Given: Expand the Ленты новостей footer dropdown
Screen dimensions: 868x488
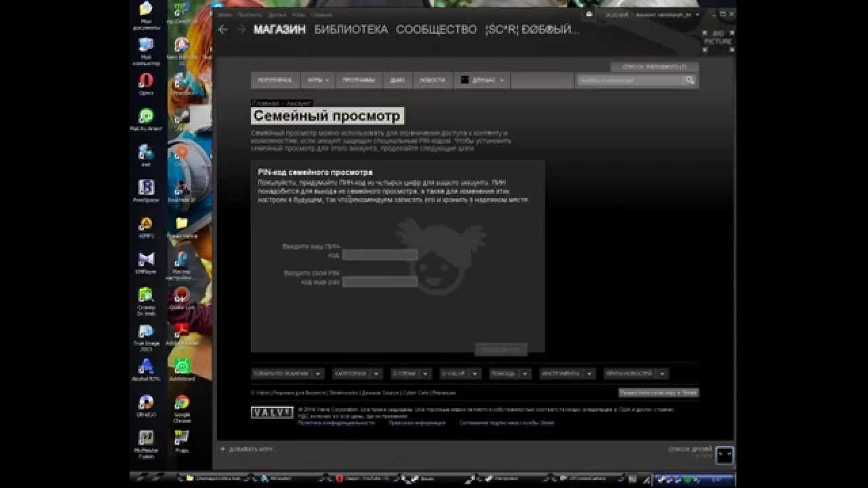Looking at the screenshot, I should coord(635,373).
